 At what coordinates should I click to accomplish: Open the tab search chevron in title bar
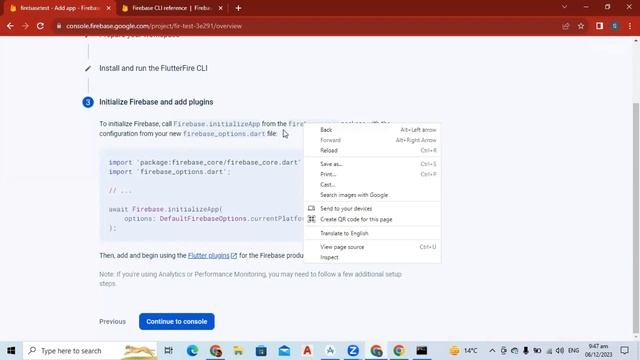click(x=564, y=7)
